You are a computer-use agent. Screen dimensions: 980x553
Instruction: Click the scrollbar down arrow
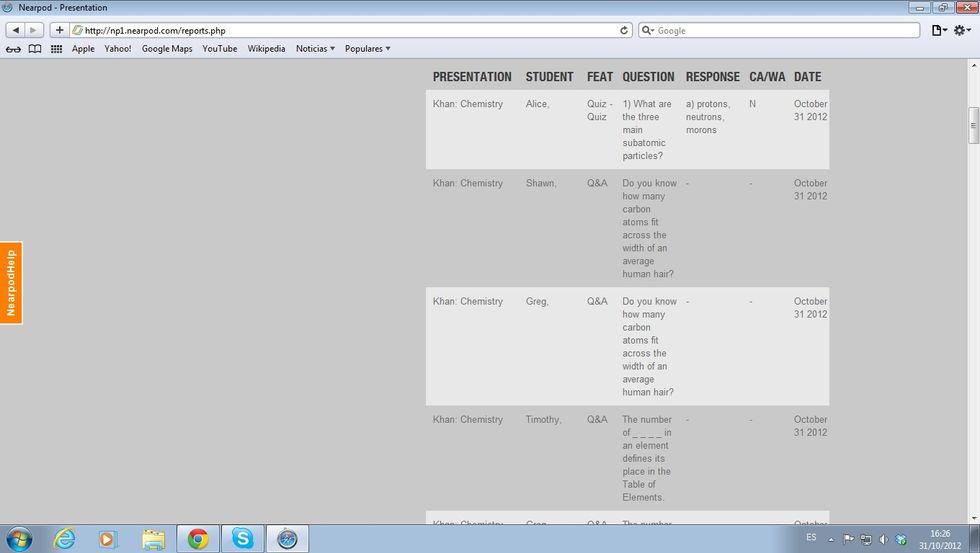974,518
